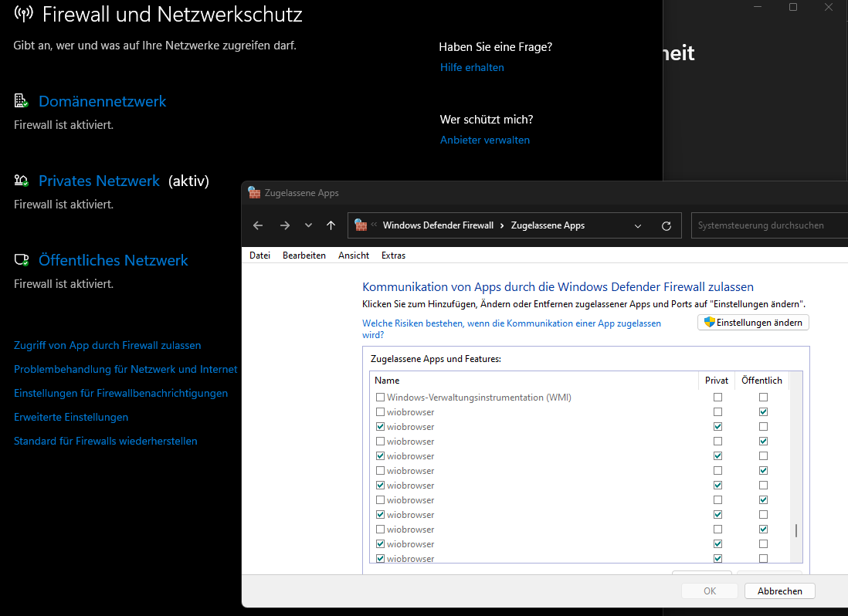Click the back arrow in Zugelassene Apps

point(258,225)
